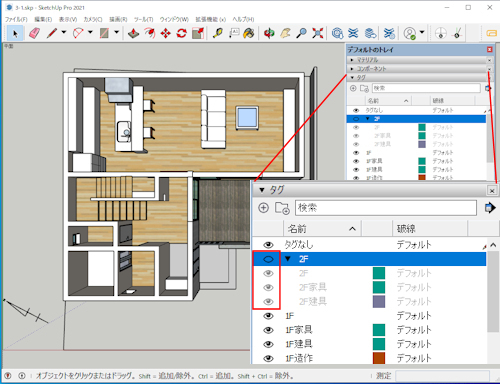The image size is (500, 384).
Task: Open the Shape tool dropdown arrow
Action: click(x=116, y=32)
